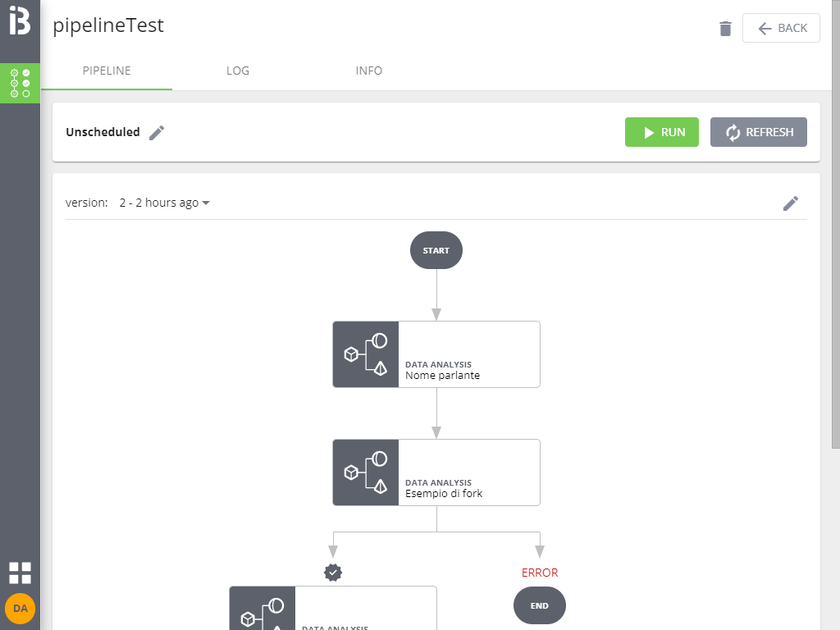Select the START node in the pipeline

[x=436, y=250]
